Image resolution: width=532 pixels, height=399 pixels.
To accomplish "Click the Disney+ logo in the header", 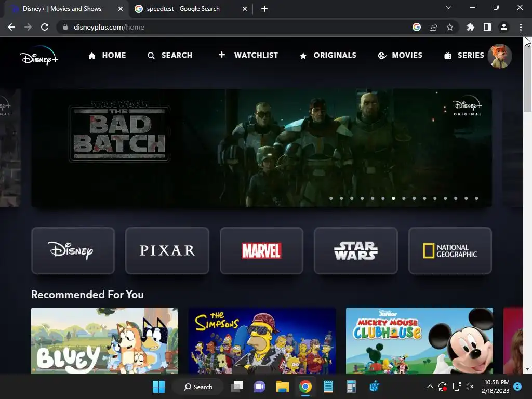I will tap(39, 56).
